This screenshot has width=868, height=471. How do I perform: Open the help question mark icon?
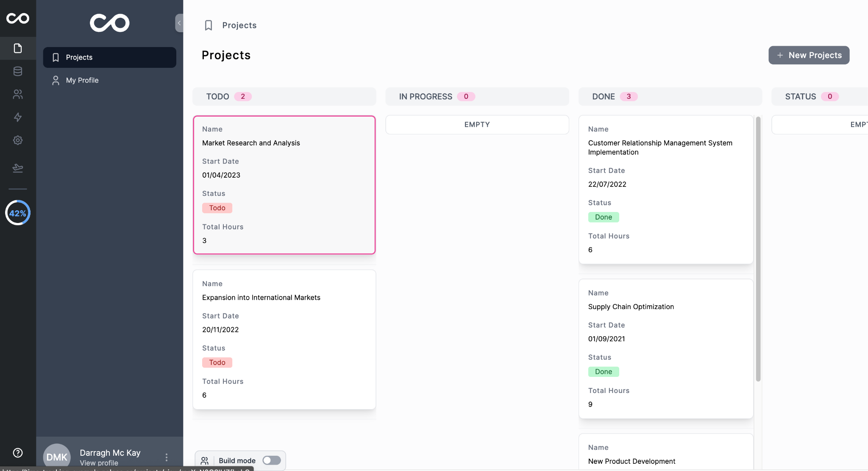click(x=18, y=452)
